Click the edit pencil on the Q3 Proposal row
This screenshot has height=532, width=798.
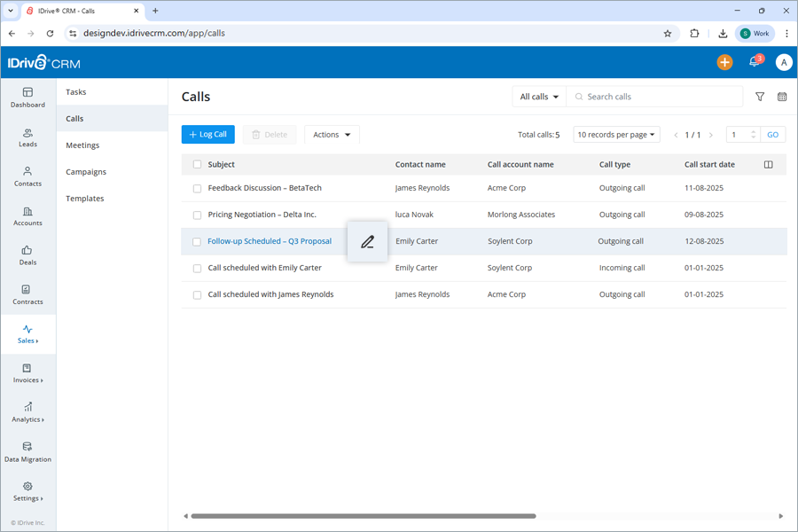pyautogui.click(x=367, y=241)
